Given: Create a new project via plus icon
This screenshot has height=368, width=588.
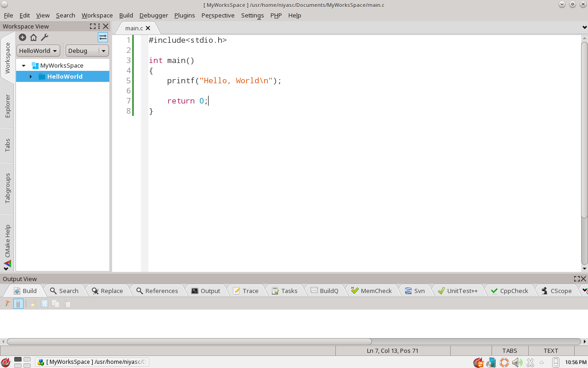Looking at the screenshot, I should click(x=23, y=37).
